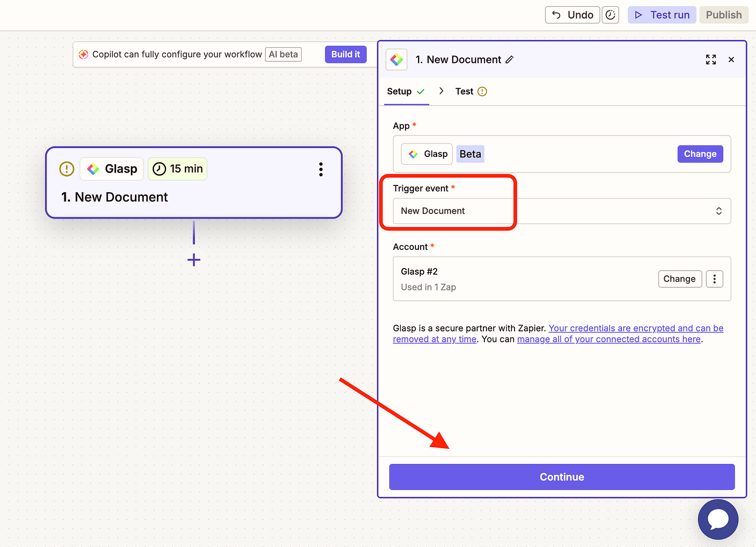The width and height of the screenshot is (756, 547).
Task: Click the Publish button
Action: click(724, 15)
